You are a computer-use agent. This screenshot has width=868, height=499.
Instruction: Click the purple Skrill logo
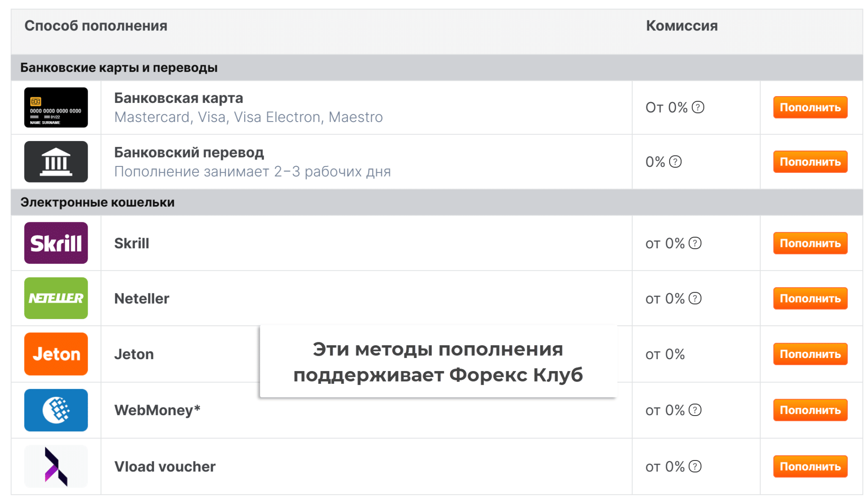coord(56,243)
